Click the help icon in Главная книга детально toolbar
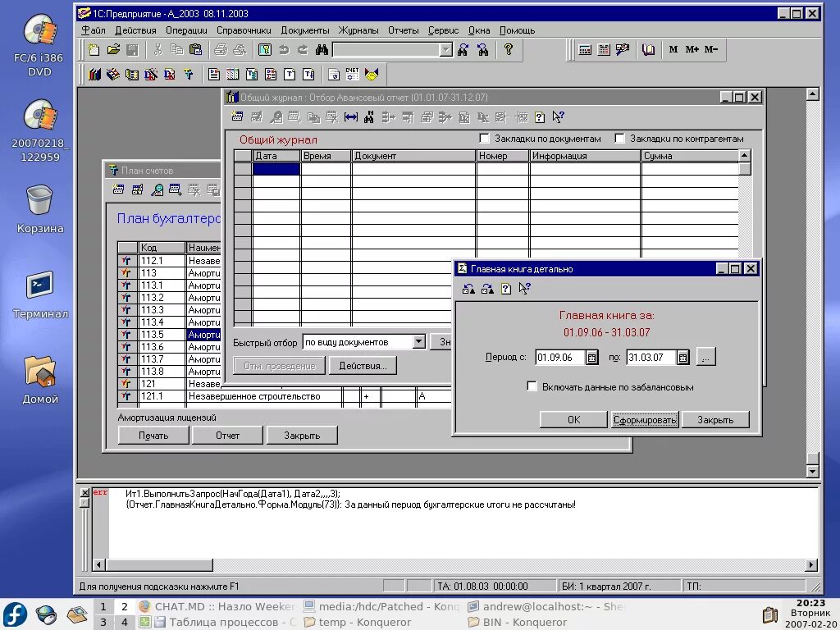Image resolution: width=840 pixels, height=630 pixels. point(505,290)
